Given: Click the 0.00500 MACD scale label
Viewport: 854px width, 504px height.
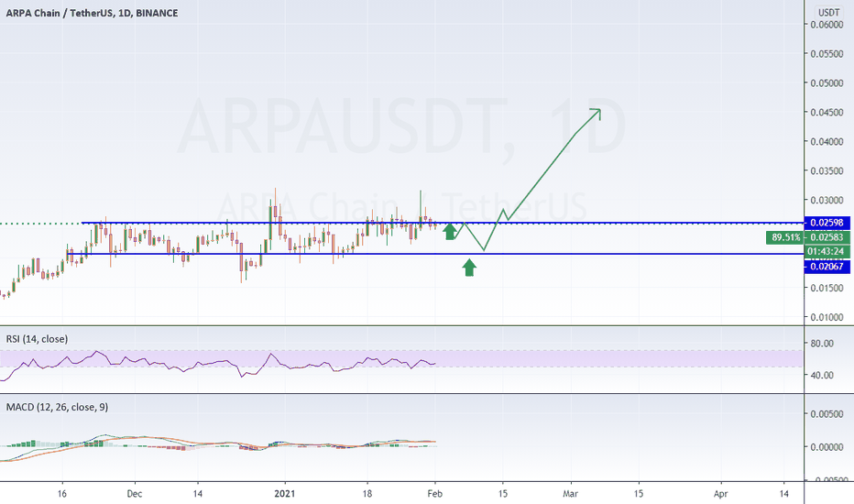Looking at the screenshot, I should [x=827, y=414].
